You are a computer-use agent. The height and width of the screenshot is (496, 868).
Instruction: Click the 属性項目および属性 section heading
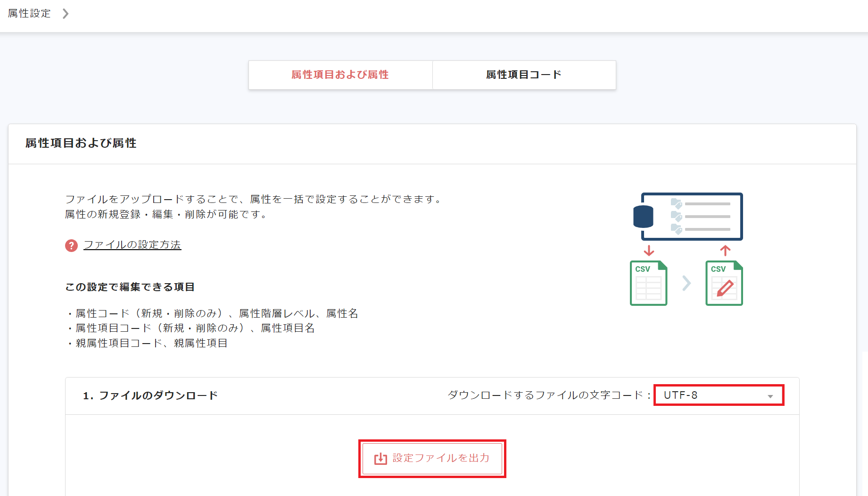(81, 143)
